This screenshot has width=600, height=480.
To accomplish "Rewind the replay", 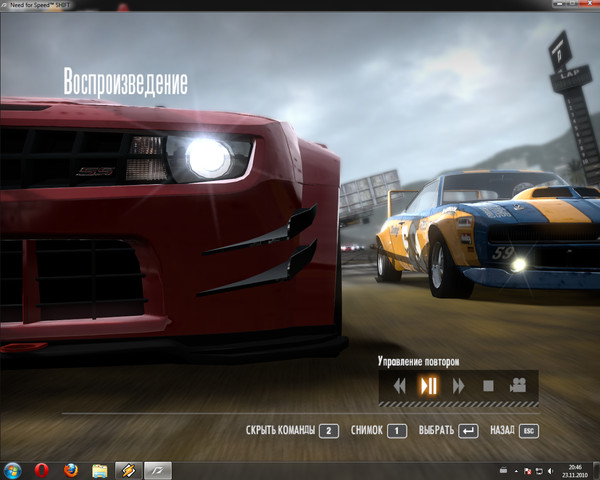I will click(399, 386).
